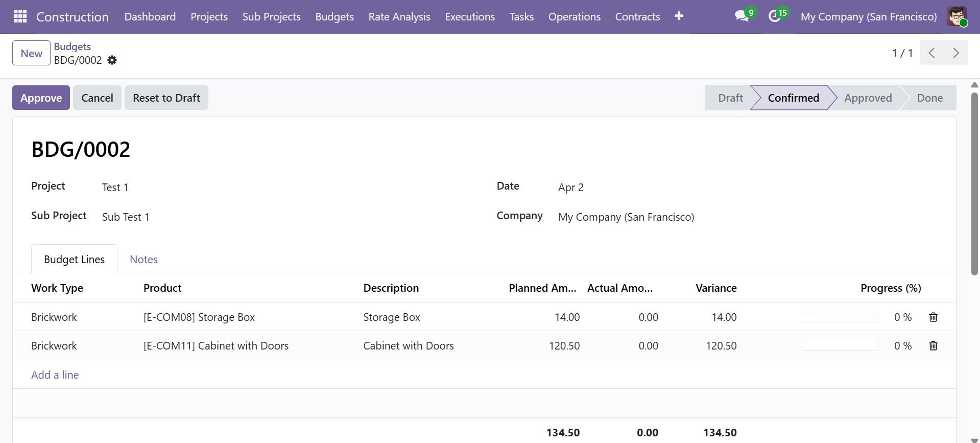Open the Rate Analysis menu
Viewport: 980px width, 443px height.
click(x=399, y=17)
